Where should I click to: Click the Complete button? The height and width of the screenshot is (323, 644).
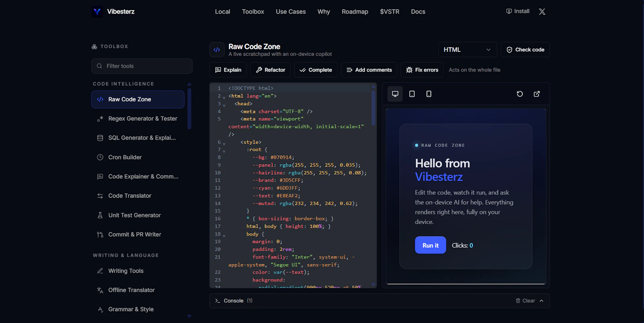pyautogui.click(x=316, y=70)
